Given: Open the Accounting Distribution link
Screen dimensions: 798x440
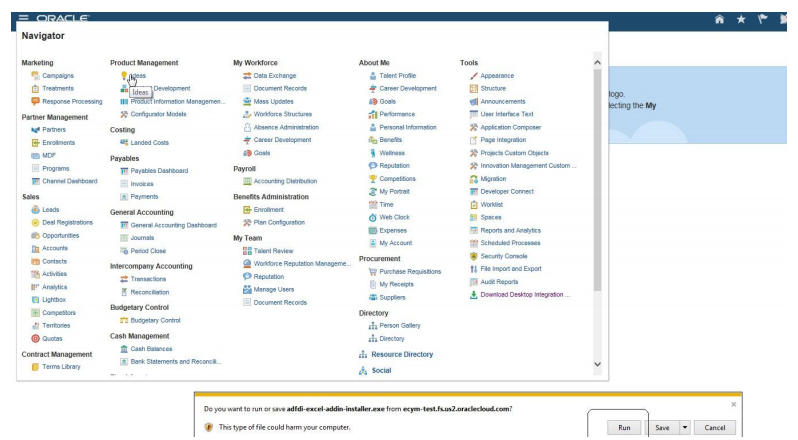Looking at the screenshot, I should [285, 181].
